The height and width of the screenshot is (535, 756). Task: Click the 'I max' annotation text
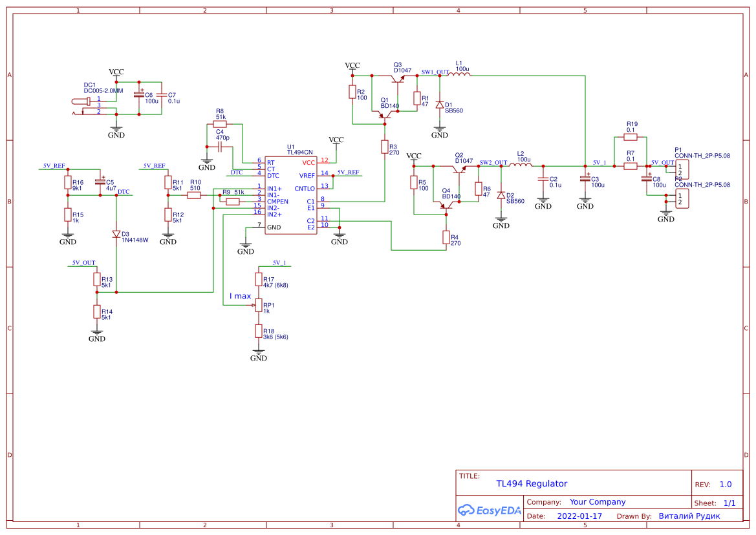240,296
